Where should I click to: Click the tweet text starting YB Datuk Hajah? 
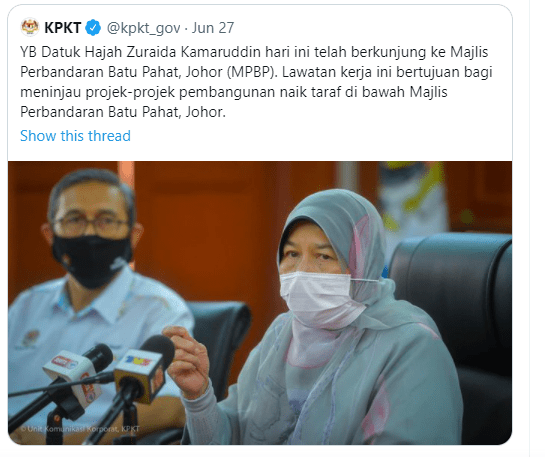[x=256, y=82]
